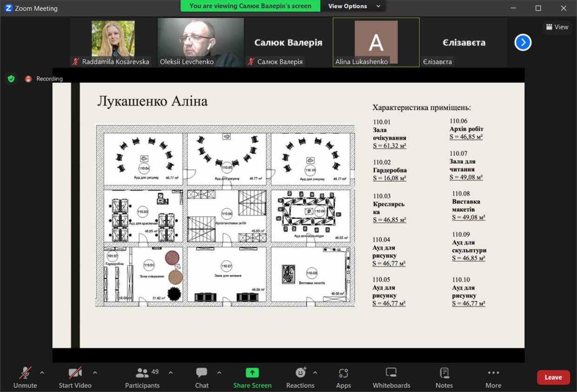Open the View layout options
577x392 pixels.
[x=557, y=27]
